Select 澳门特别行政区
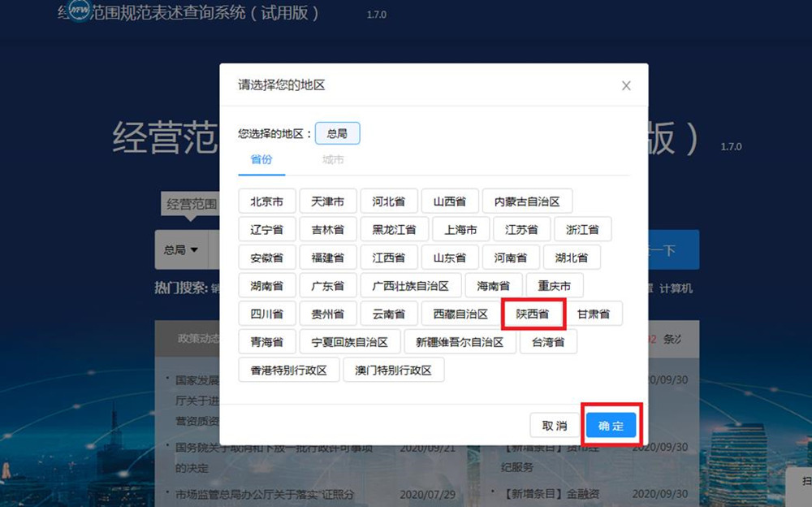 pos(394,370)
